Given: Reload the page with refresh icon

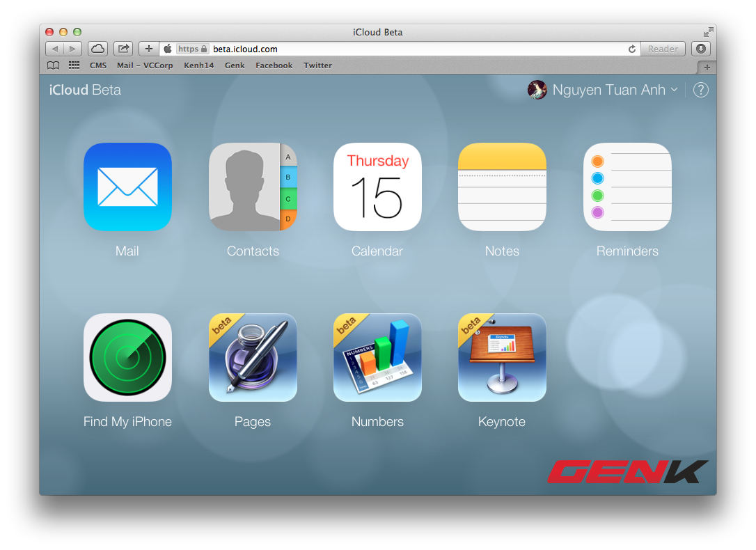Looking at the screenshot, I should [x=631, y=49].
